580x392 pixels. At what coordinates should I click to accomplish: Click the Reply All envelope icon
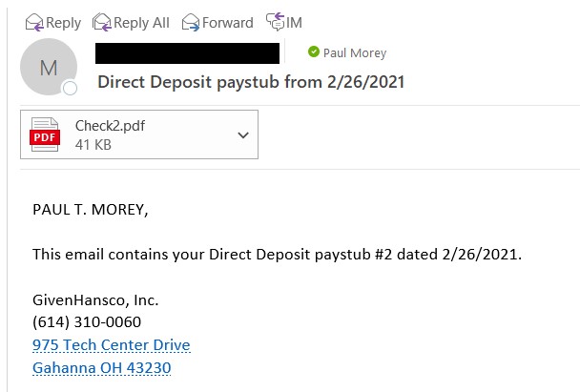102,22
